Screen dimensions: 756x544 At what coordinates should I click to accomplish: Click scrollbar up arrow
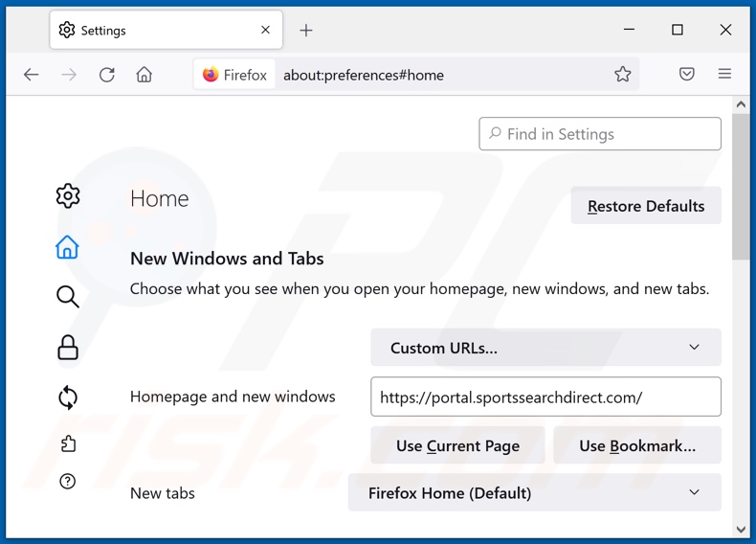tap(741, 104)
